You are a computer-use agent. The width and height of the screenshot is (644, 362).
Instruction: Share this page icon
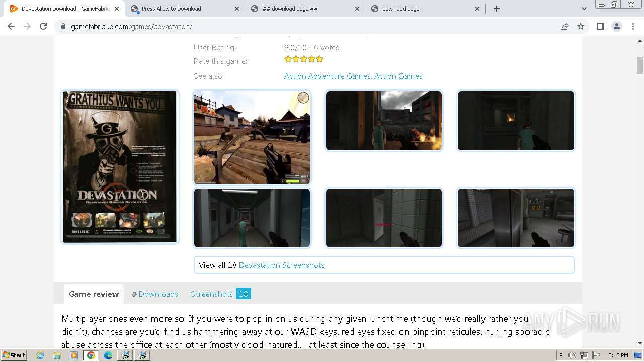pos(565,26)
